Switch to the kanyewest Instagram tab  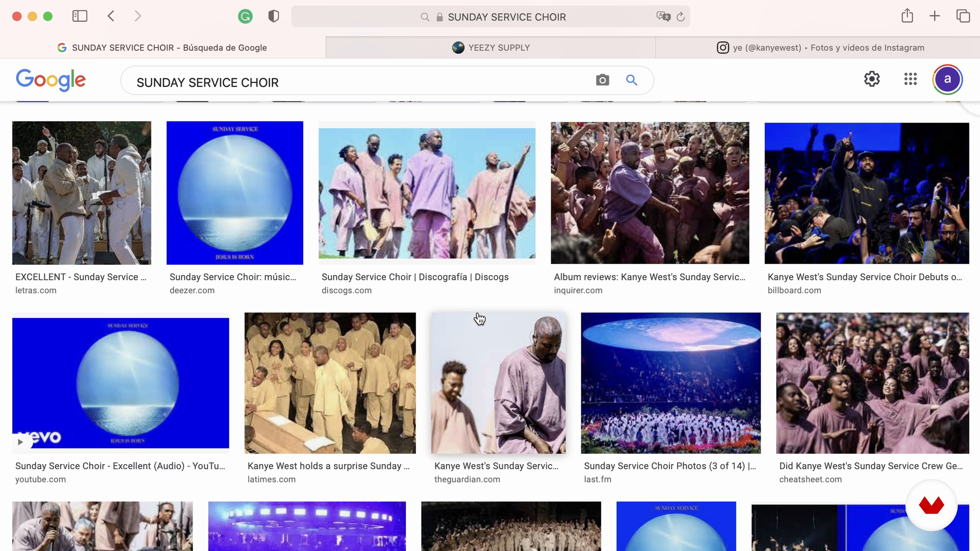(818, 47)
